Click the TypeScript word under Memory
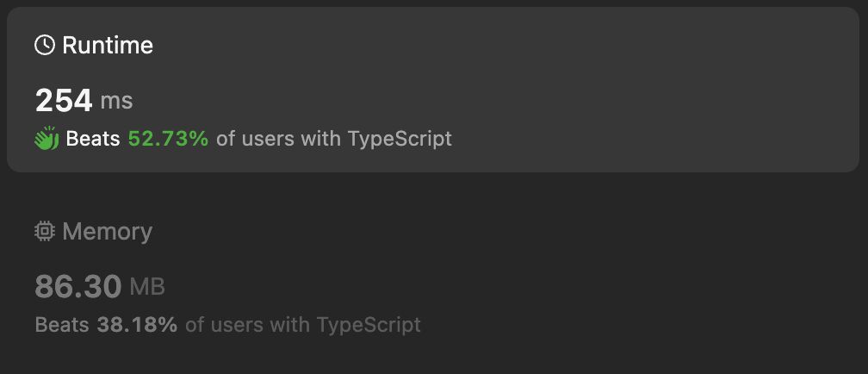868x374 pixels. click(x=369, y=325)
